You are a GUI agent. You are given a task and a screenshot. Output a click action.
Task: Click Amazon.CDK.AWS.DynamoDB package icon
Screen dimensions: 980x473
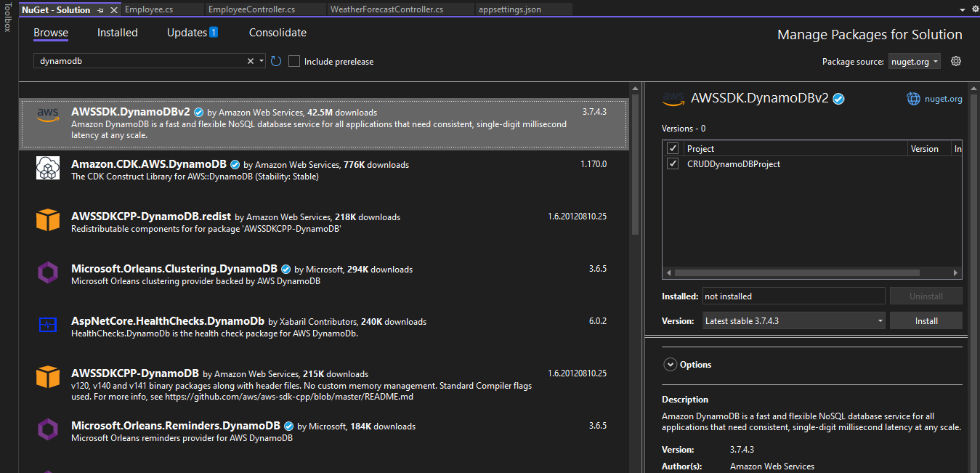click(x=48, y=168)
